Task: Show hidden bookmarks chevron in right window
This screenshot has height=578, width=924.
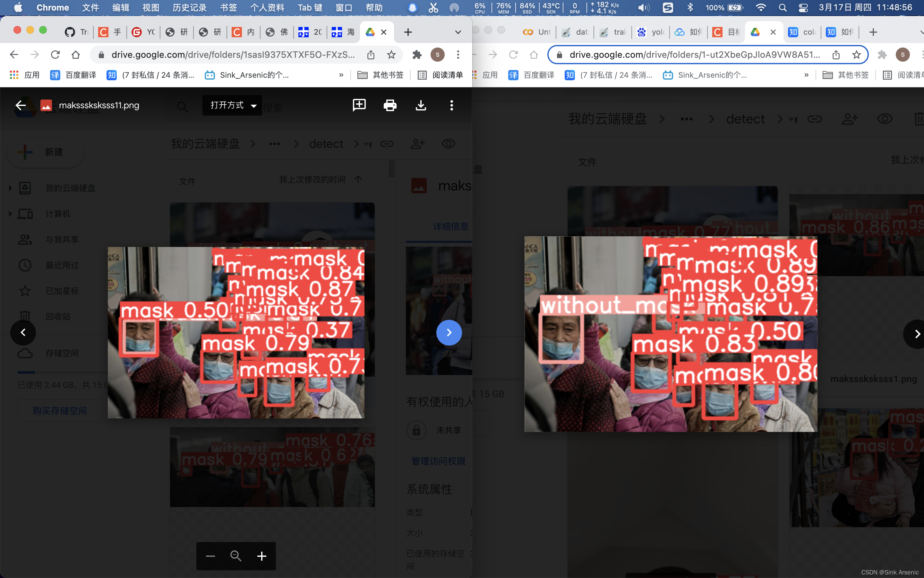Action: (x=806, y=75)
